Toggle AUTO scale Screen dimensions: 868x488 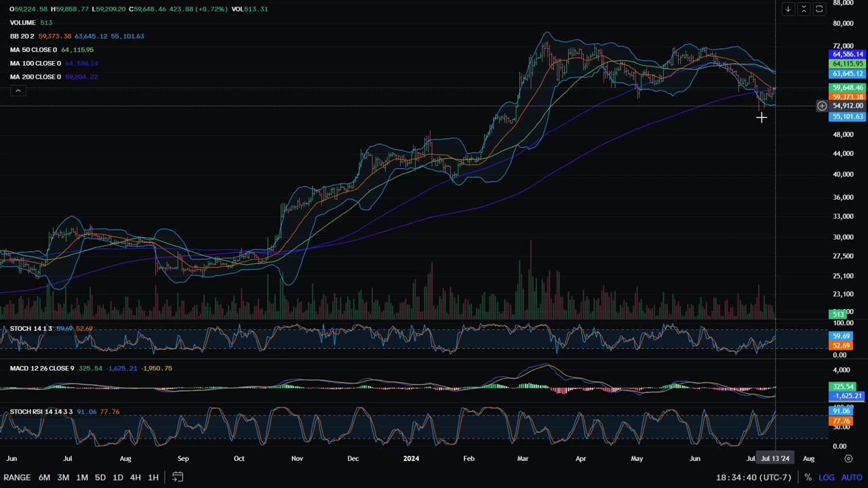click(852, 478)
